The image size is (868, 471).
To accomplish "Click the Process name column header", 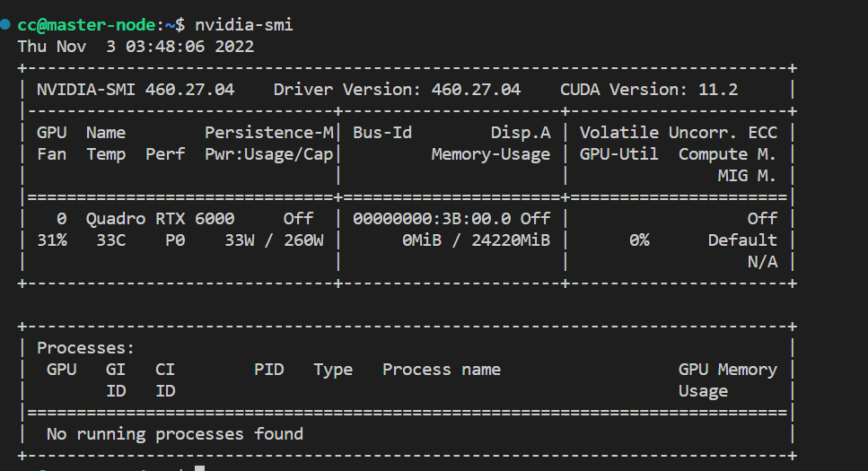I will 442,370.
